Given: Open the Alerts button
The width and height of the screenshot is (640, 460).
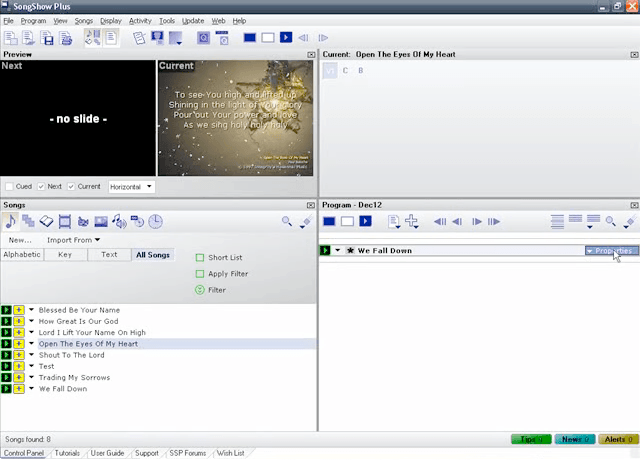Looking at the screenshot, I should [618, 439].
